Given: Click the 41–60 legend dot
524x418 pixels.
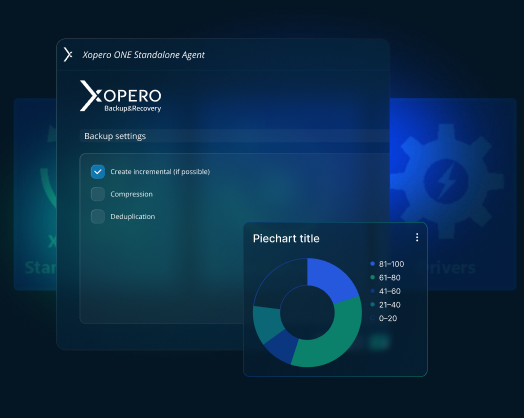Looking at the screenshot, I should click(372, 291).
